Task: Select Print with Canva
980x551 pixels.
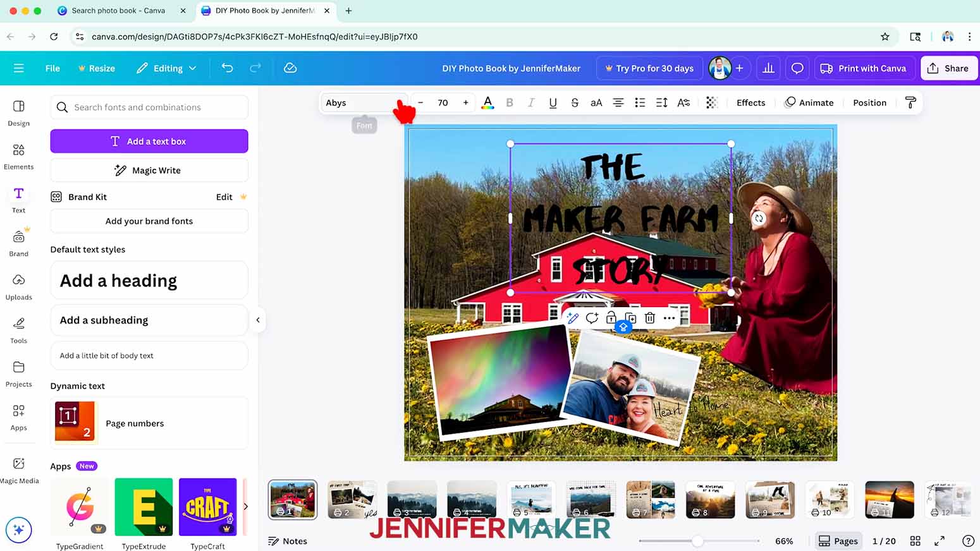Action: click(x=863, y=68)
